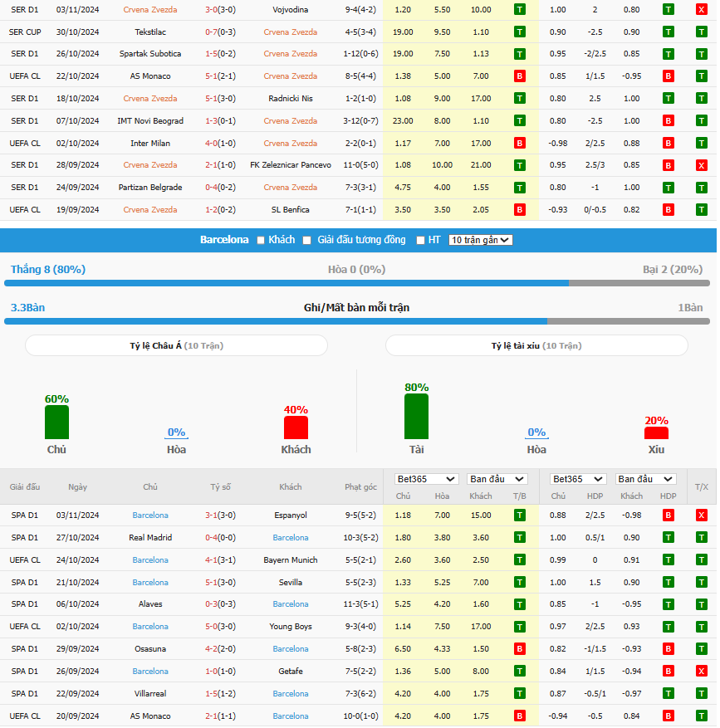Viewport: 720px width, 728px height.
Task: Open the second Bet365 dropdown above Chủ HDP
Action: [578, 479]
